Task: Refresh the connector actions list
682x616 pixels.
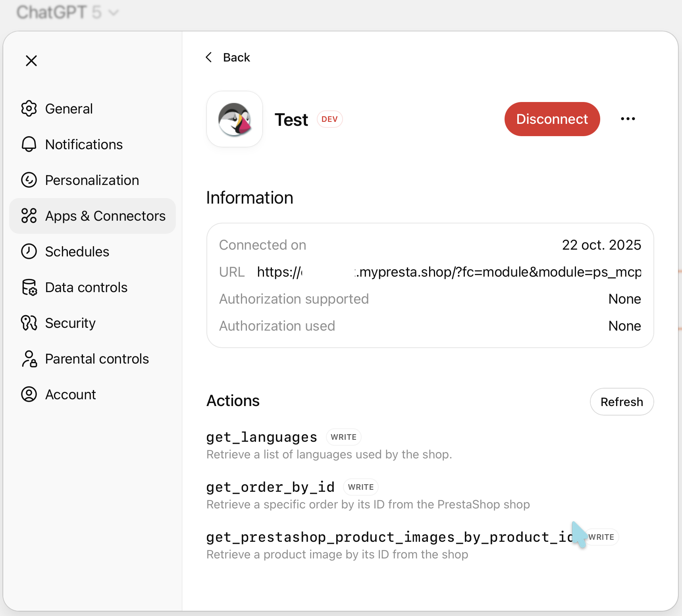Action: [x=621, y=402]
